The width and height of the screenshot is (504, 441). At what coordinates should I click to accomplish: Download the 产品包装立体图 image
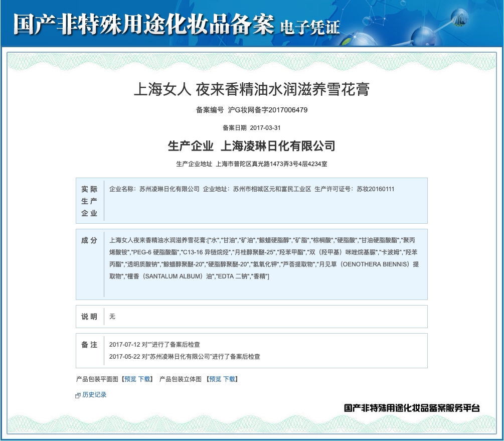[x=229, y=379]
